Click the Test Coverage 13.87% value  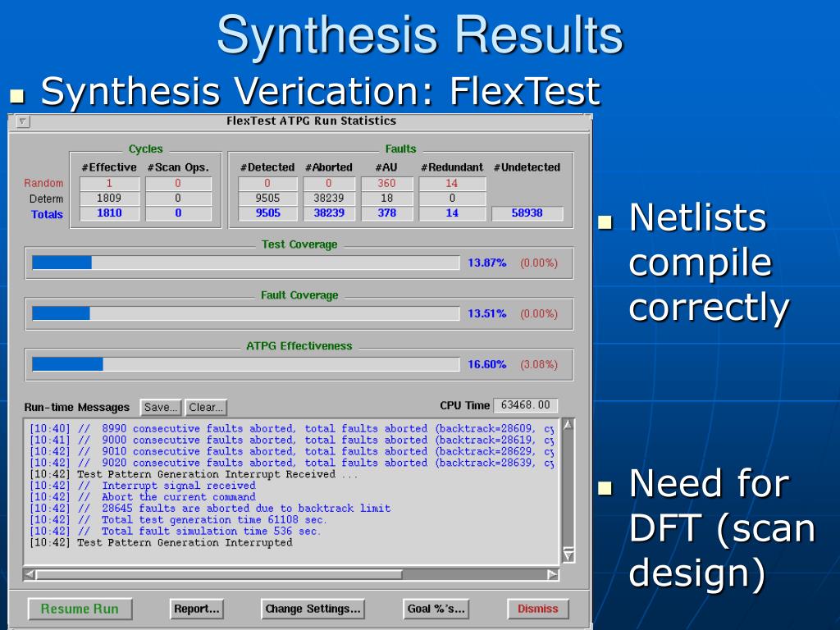[x=487, y=263]
